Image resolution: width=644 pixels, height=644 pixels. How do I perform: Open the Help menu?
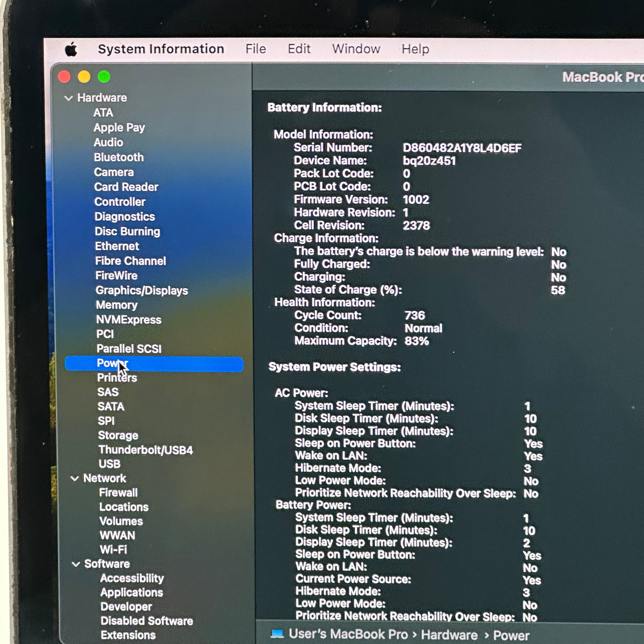(415, 49)
